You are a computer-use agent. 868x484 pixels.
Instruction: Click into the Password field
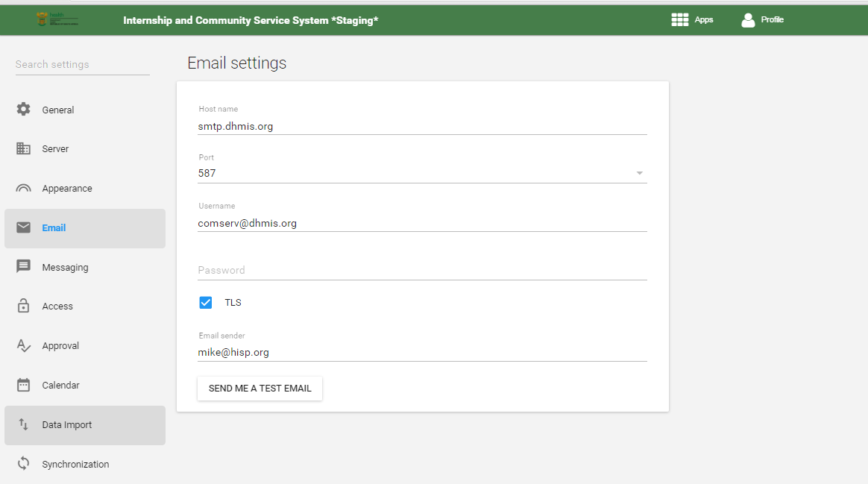(x=421, y=270)
